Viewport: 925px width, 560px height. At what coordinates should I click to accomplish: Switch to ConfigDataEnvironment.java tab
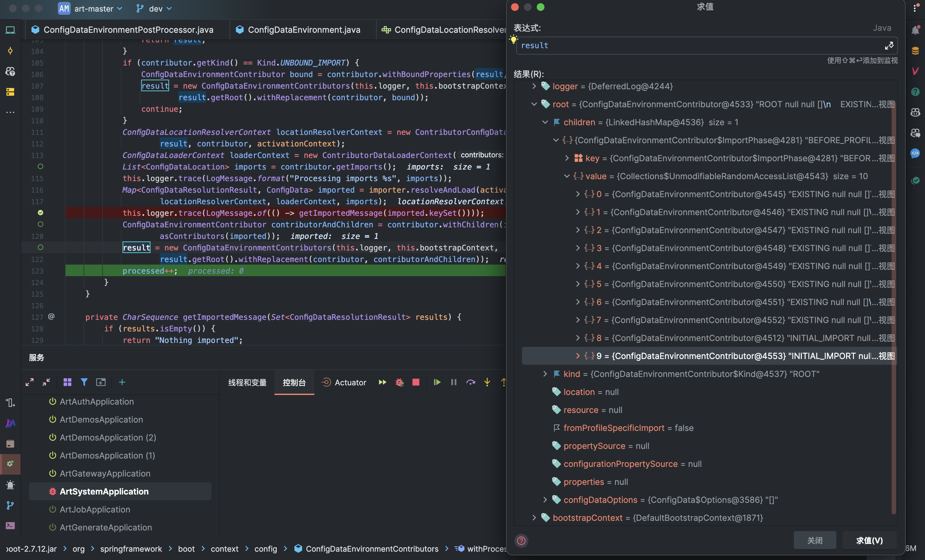point(303,30)
